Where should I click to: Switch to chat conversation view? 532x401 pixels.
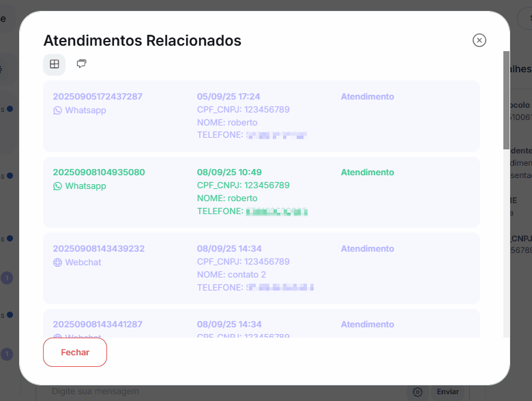coord(81,64)
